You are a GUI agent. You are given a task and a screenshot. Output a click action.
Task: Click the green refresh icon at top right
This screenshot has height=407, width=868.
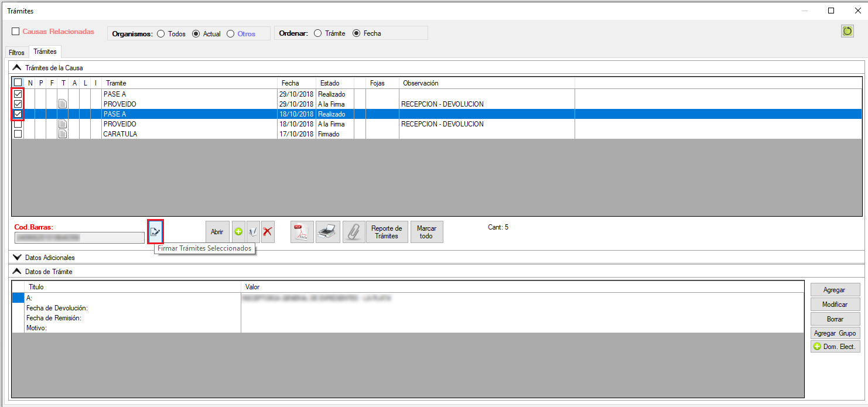coord(847,32)
